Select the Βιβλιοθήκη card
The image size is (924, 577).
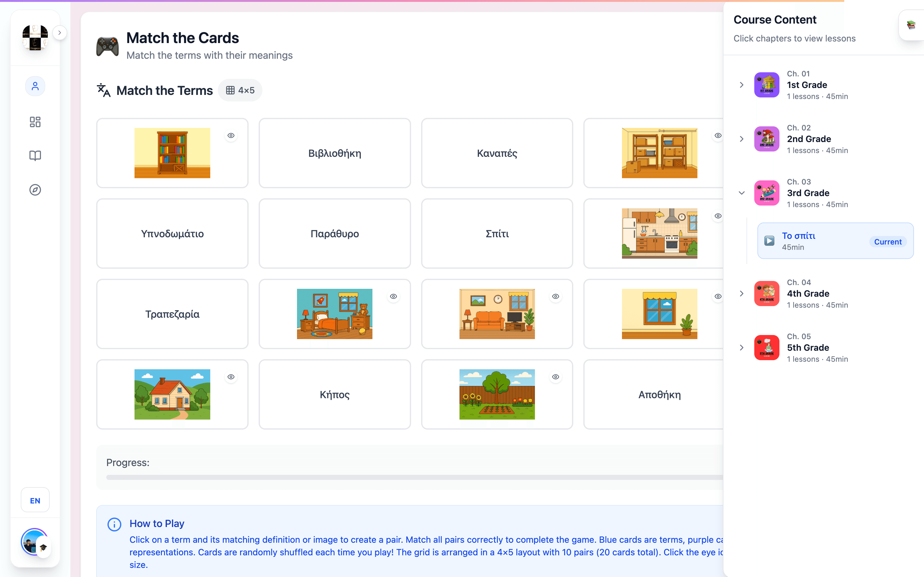point(335,153)
